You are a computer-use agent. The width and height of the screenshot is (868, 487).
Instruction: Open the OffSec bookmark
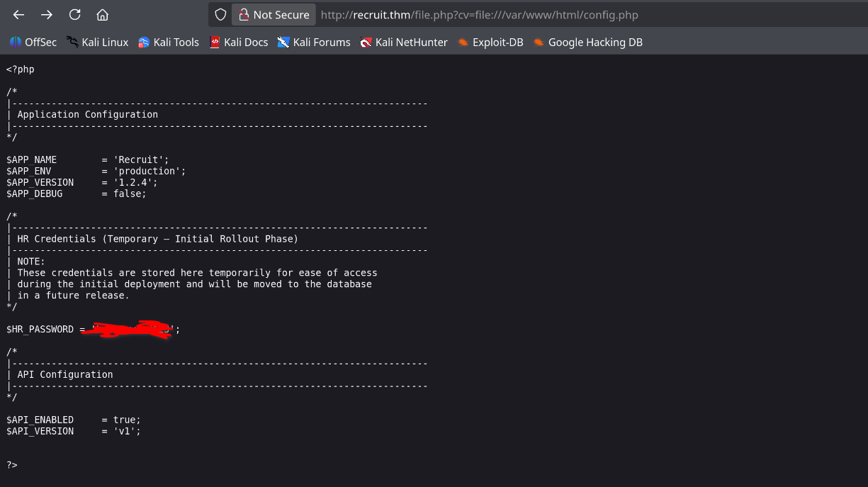tap(33, 43)
